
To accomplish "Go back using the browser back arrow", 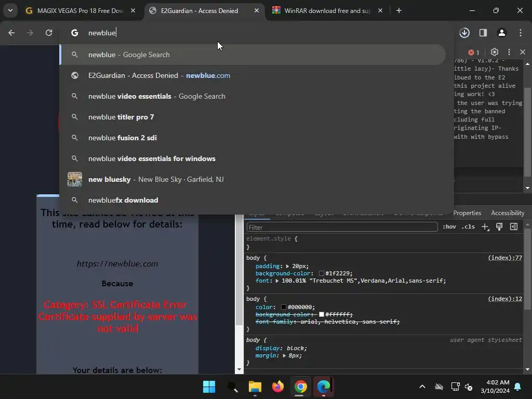I will click(x=11, y=33).
